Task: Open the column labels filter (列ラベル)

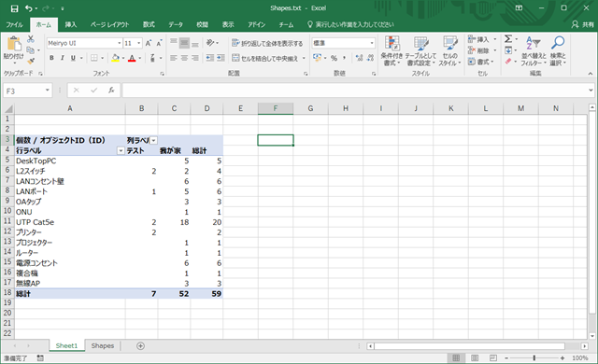Action: pos(153,141)
